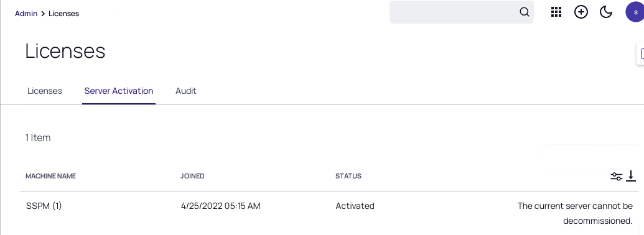Sort by the Machine Name column header
This screenshot has height=235, width=644.
pos(51,176)
